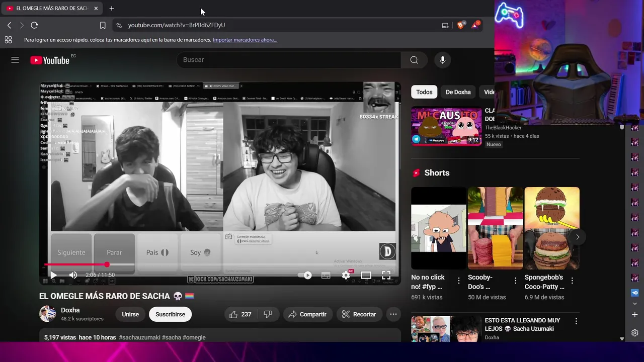The height and width of the screenshot is (362, 644).
Task: Reload the page
Action: pyautogui.click(x=34, y=25)
